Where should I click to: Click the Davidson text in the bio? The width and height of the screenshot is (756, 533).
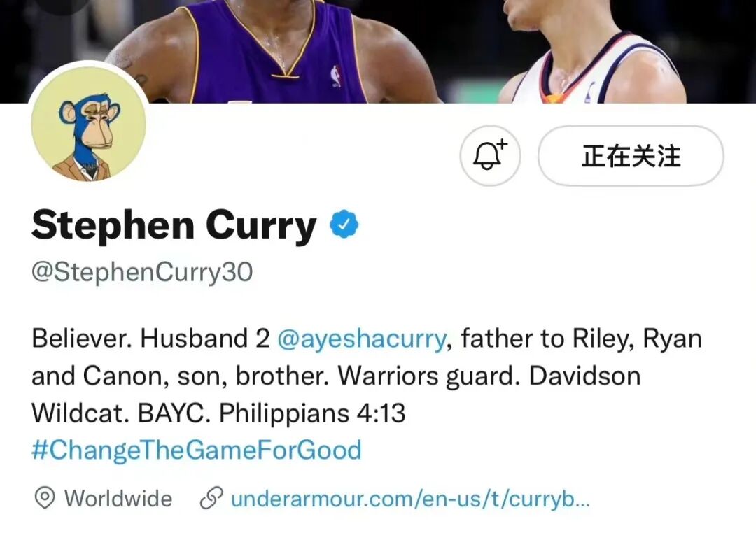[x=584, y=376]
